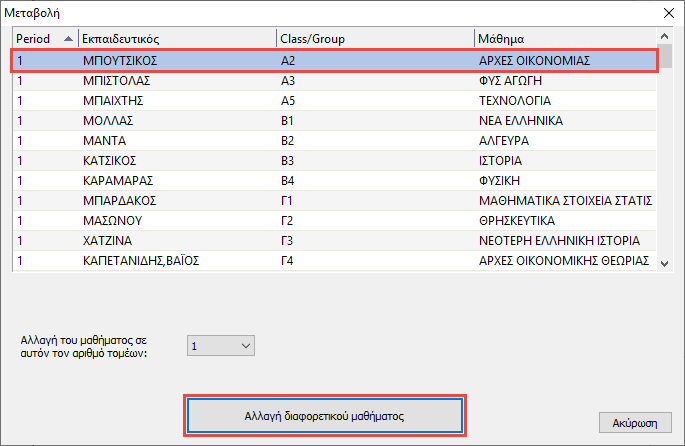Click class cell Γ3
This screenshot has width=685, height=446.
[287, 241]
